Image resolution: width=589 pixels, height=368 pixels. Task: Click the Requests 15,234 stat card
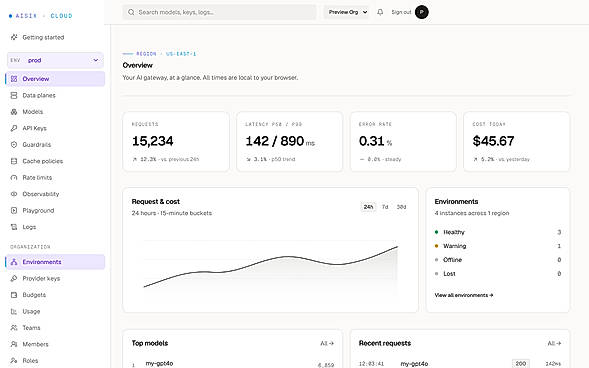[176, 142]
